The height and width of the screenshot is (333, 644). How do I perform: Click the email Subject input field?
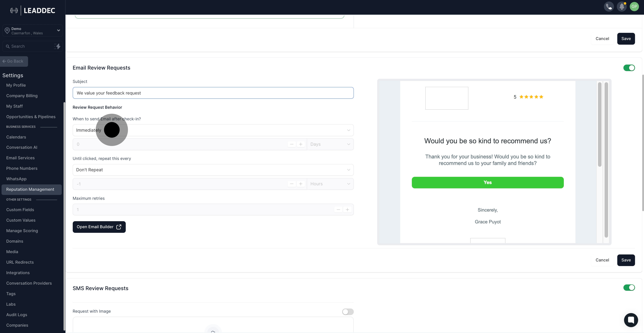pyautogui.click(x=213, y=93)
